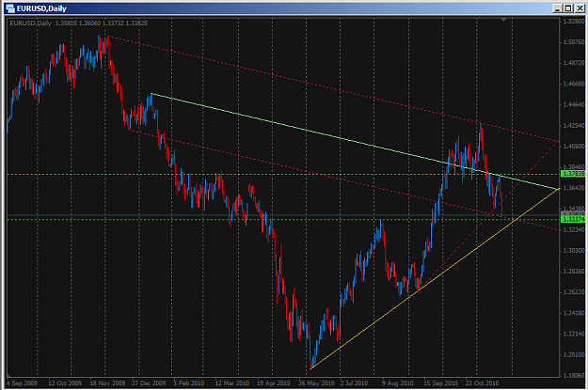This screenshot has width=588, height=390.
Task: Click the '4 Sep 2009' date label
Action: point(23,383)
